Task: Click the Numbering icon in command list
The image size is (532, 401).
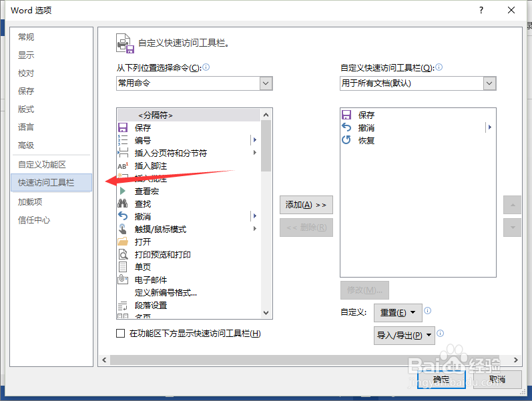Action: [122, 140]
